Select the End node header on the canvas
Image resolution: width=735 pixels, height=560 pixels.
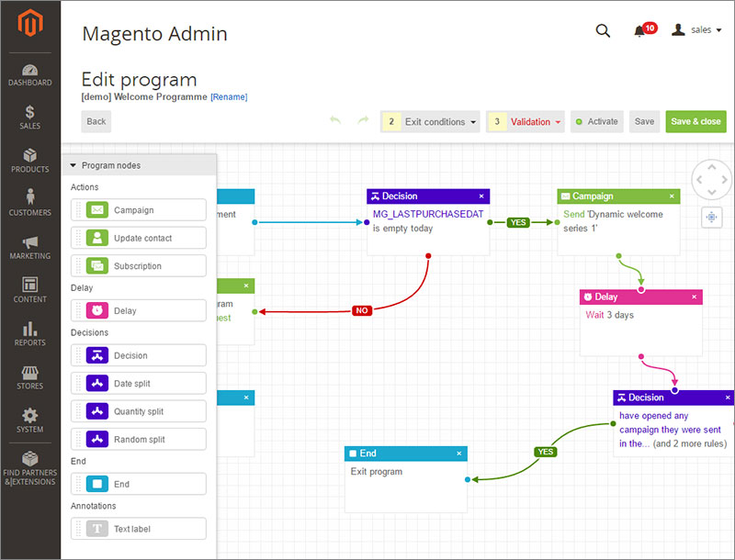click(x=405, y=454)
